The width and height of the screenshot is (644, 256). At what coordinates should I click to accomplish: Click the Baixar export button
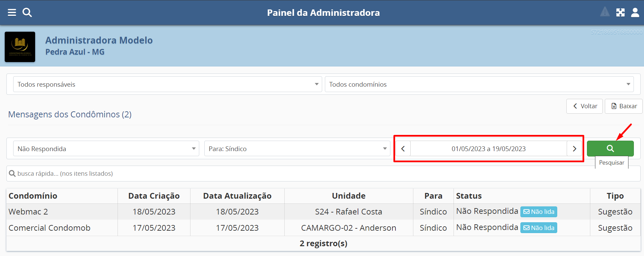tap(623, 106)
